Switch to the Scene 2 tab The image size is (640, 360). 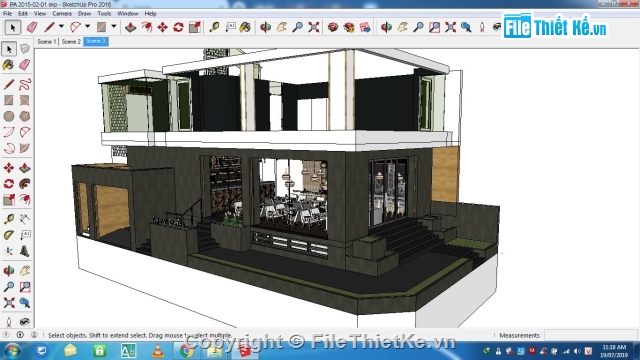(x=71, y=41)
